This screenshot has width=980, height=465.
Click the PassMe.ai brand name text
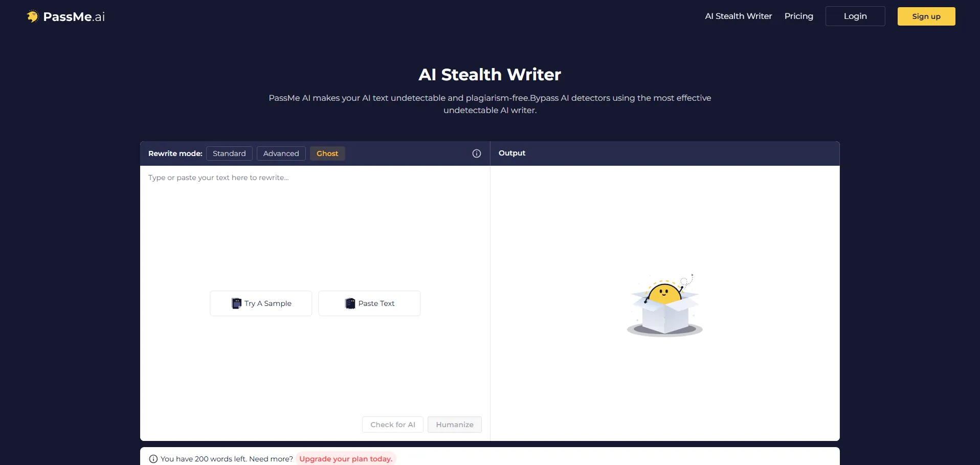coord(74,17)
